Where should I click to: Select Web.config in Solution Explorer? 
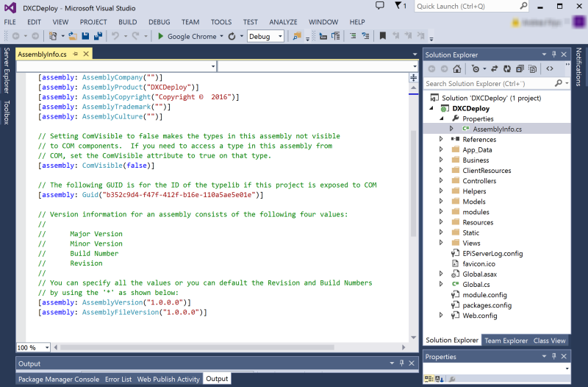pos(479,316)
